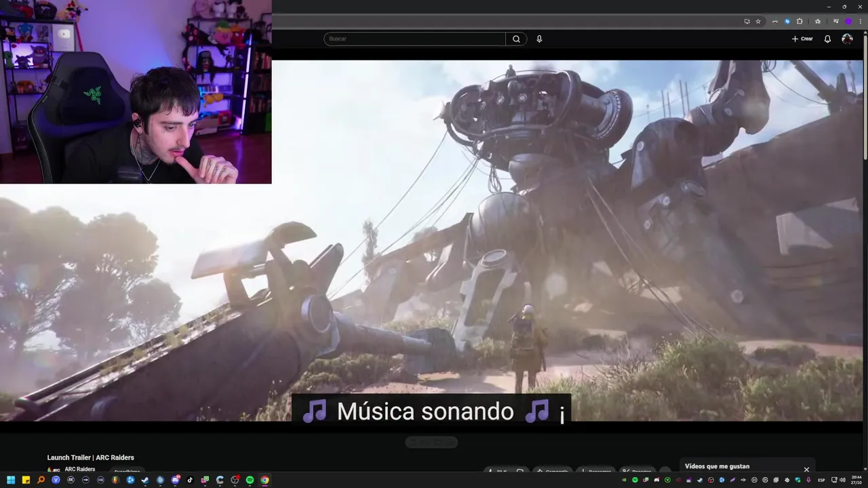Screen dimensions: 868x488
Task: Open Vídeos que me gustan notification text
Action: [x=717, y=466]
